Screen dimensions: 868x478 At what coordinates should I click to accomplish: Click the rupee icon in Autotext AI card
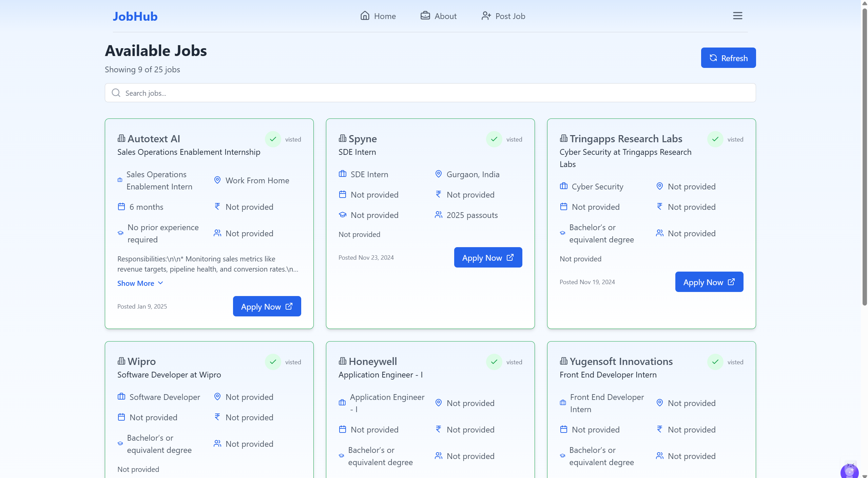click(x=217, y=206)
